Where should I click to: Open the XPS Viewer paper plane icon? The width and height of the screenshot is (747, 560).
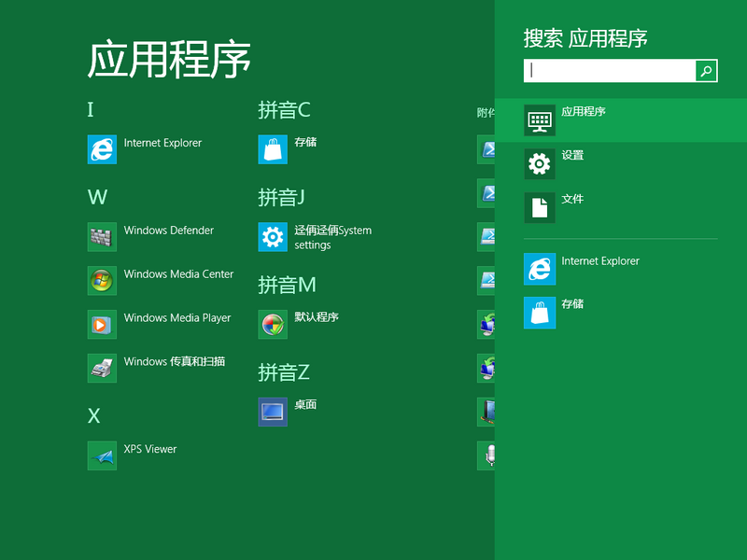coord(102,455)
